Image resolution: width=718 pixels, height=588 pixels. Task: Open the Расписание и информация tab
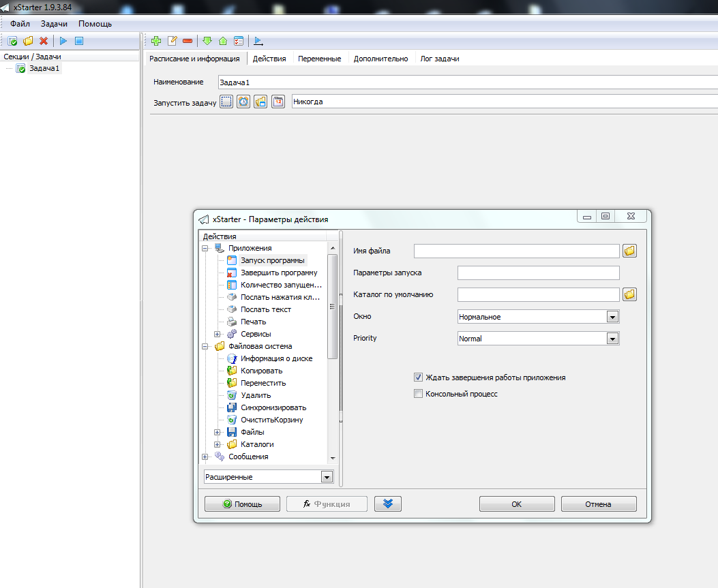click(194, 59)
